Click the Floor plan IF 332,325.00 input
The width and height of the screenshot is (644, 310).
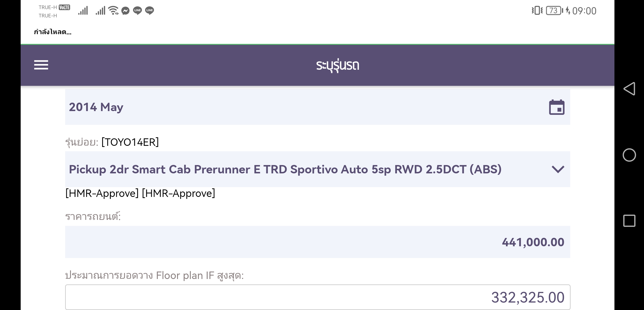[317, 297]
